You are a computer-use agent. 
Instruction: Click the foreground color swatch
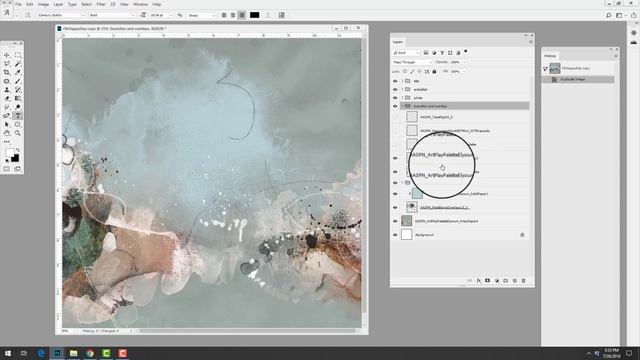10,153
